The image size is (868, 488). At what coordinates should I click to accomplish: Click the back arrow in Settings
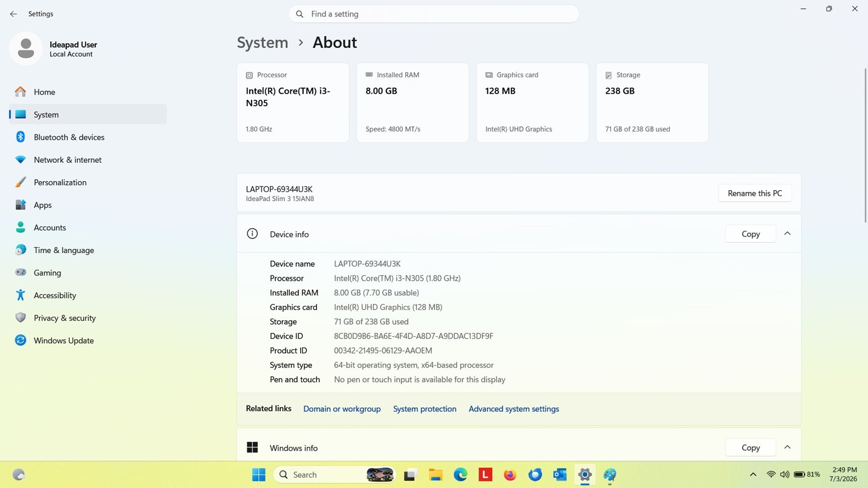tap(14, 14)
